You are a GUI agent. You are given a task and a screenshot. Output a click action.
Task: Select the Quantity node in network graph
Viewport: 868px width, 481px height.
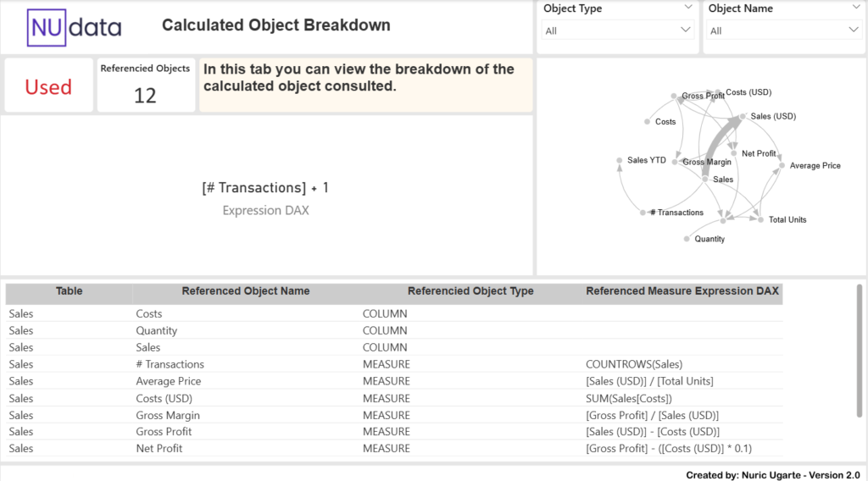686,240
